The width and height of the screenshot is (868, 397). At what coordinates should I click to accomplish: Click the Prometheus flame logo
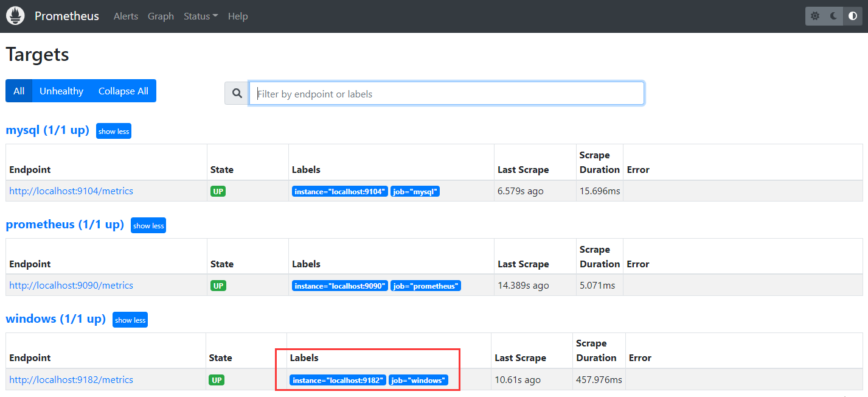pyautogui.click(x=15, y=16)
